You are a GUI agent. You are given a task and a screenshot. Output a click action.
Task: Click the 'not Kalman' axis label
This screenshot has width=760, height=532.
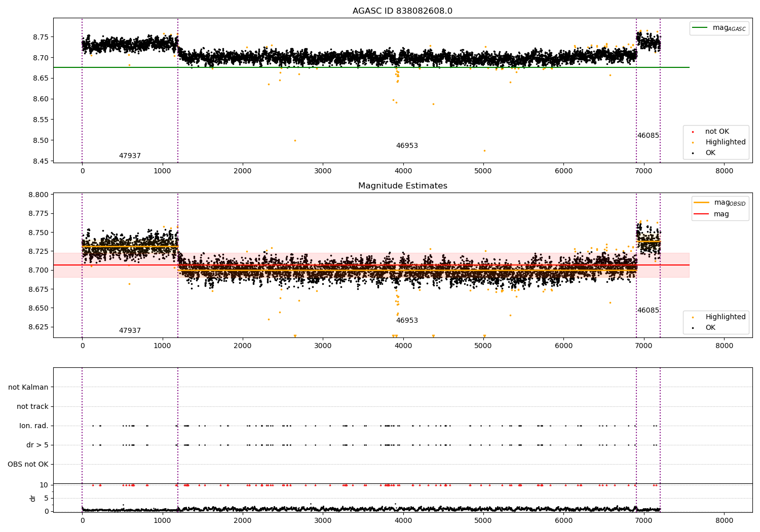(28, 388)
